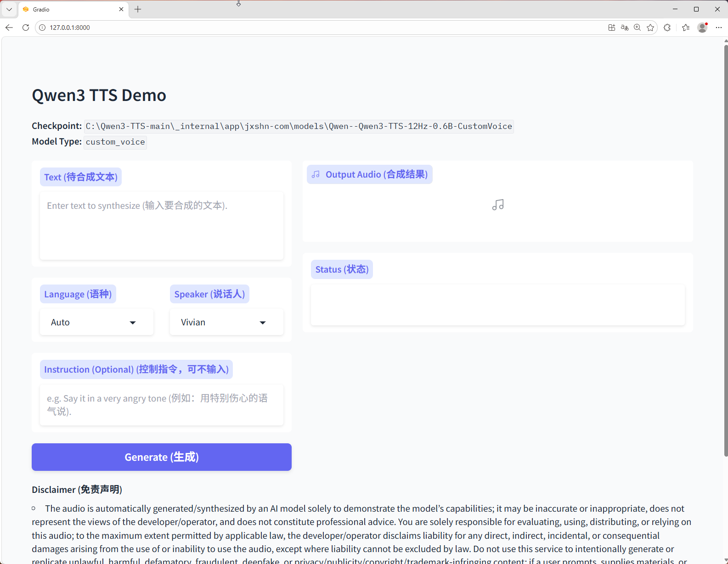The width and height of the screenshot is (728, 564).
Task: Click the Generate (生成) button
Action: pos(162,457)
